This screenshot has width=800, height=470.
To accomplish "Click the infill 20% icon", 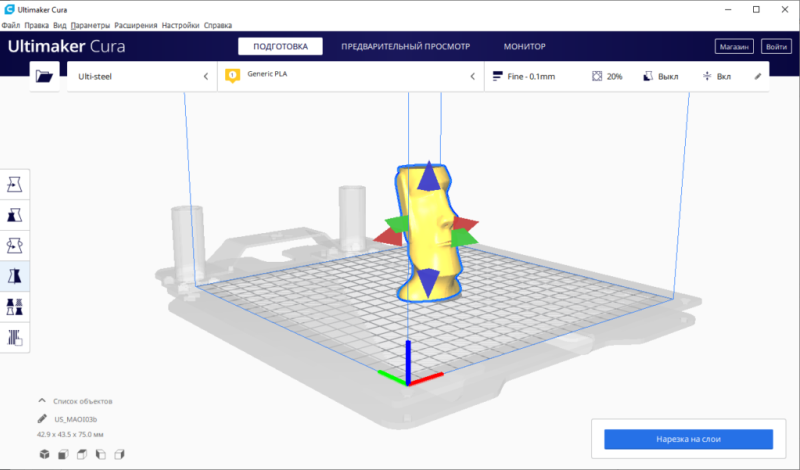I will point(597,77).
